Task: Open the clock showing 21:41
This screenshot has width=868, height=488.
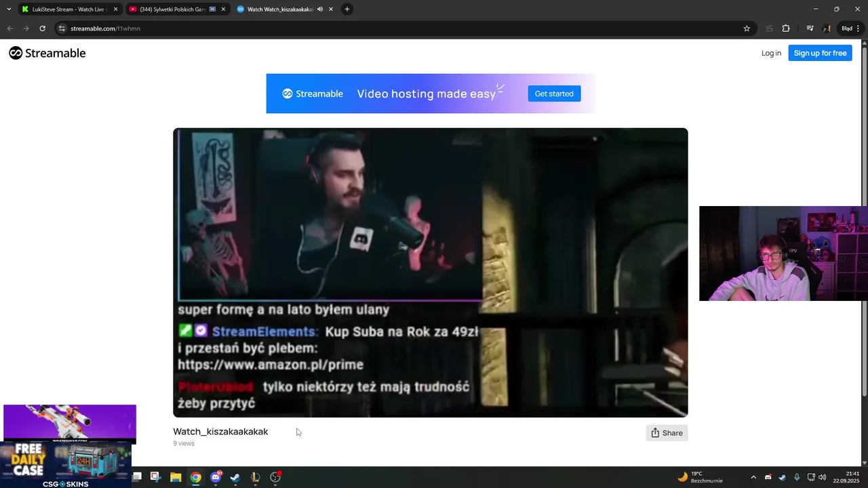Action: click(x=846, y=477)
